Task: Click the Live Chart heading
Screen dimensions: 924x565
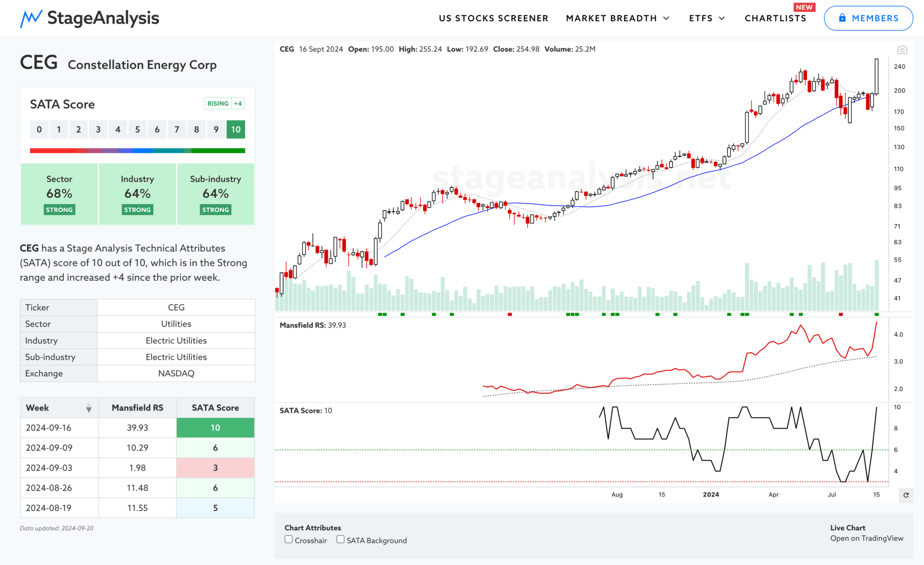Action: [x=847, y=528]
